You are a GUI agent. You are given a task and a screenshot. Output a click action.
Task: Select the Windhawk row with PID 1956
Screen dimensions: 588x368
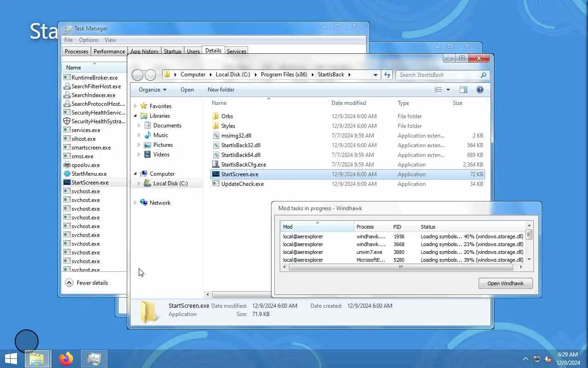coord(403,236)
